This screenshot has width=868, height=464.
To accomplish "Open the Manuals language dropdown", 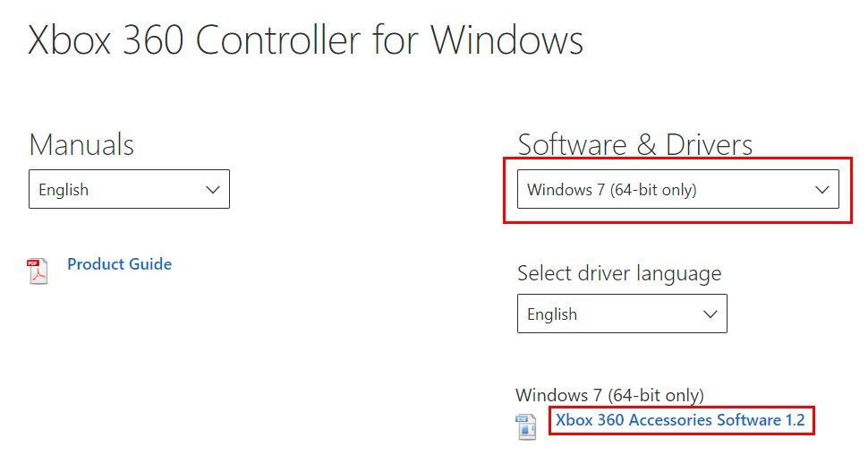I will point(129,189).
